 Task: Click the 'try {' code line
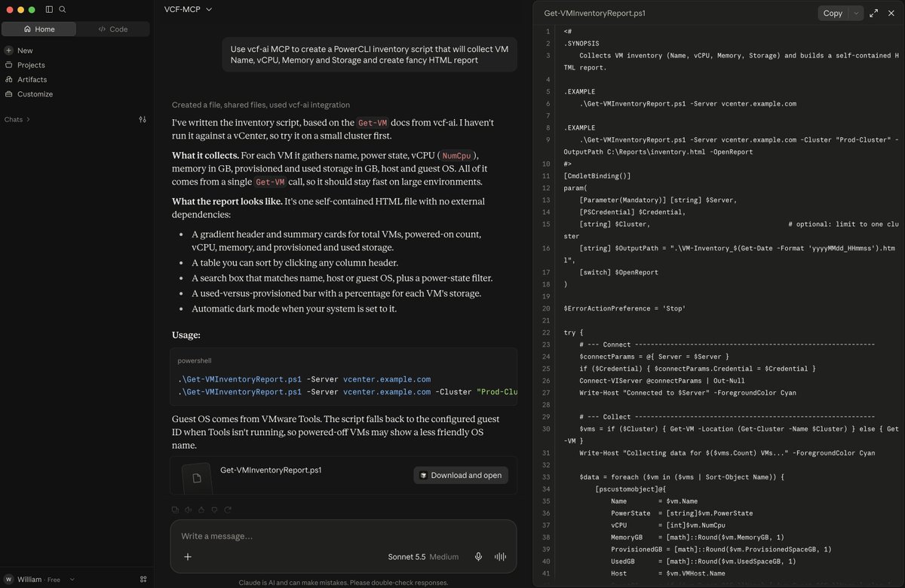click(573, 332)
